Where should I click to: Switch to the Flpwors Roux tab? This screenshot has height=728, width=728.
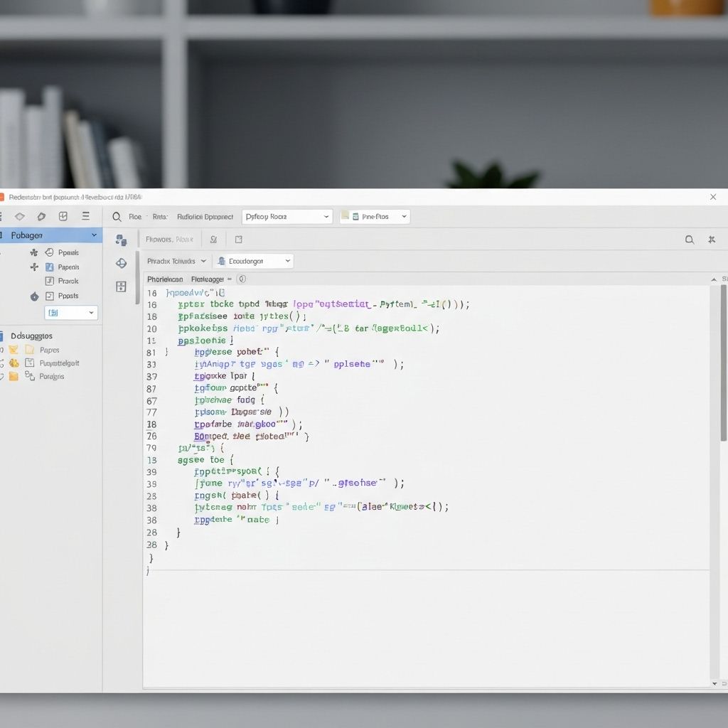pyautogui.click(x=171, y=240)
